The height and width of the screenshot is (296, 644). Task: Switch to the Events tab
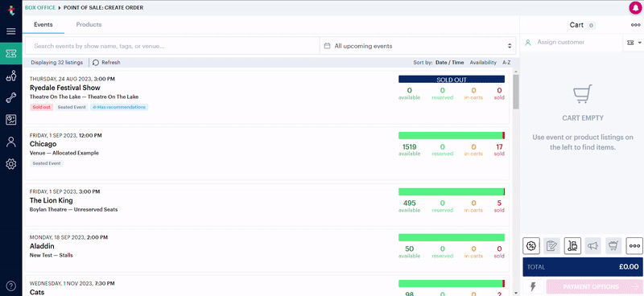[x=43, y=25]
